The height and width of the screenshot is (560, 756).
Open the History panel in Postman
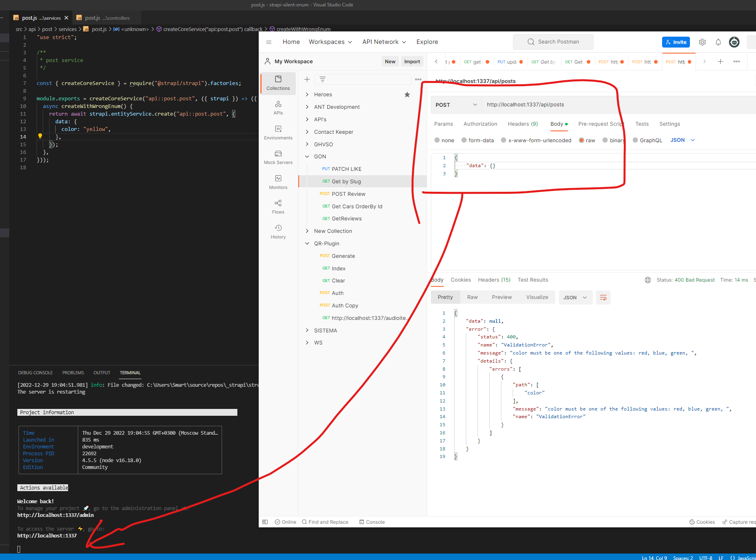(278, 232)
